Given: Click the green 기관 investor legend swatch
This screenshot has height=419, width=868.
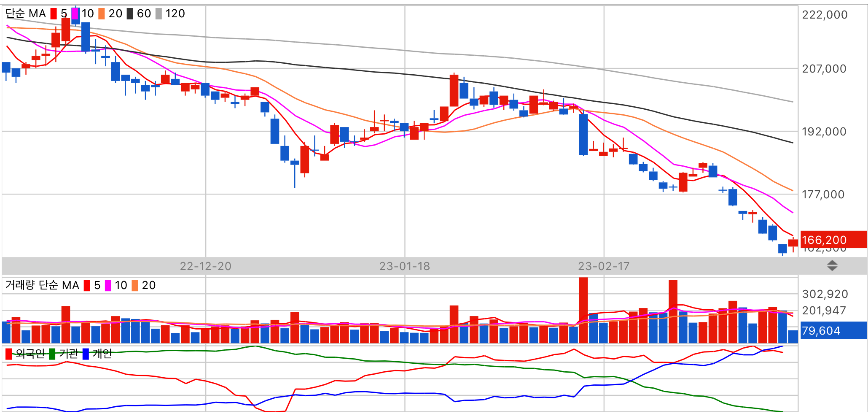Looking at the screenshot, I should point(52,354).
